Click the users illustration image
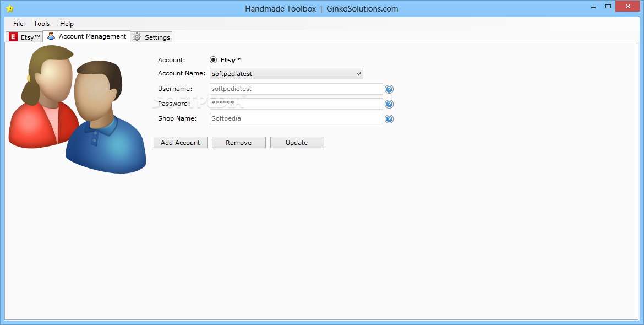This screenshot has height=325, width=644. (77, 109)
